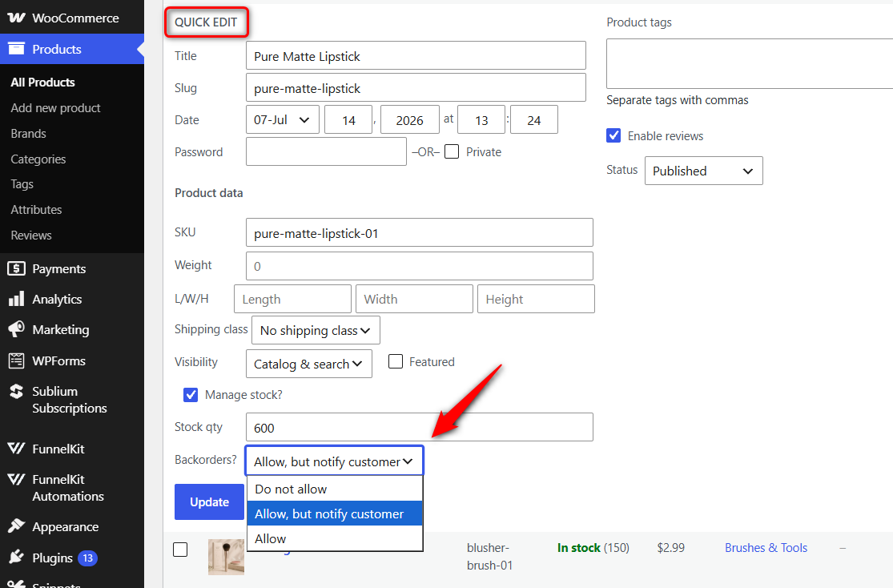The image size is (893, 588).
Task: Open the Attributes submenu
Action: [36, 209]
